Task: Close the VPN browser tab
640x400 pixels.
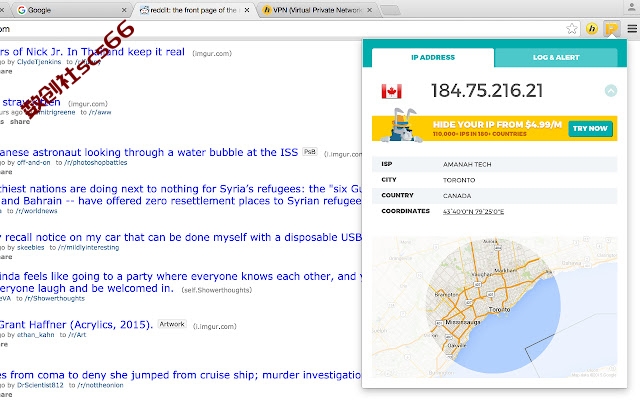Action: [369, 10]
